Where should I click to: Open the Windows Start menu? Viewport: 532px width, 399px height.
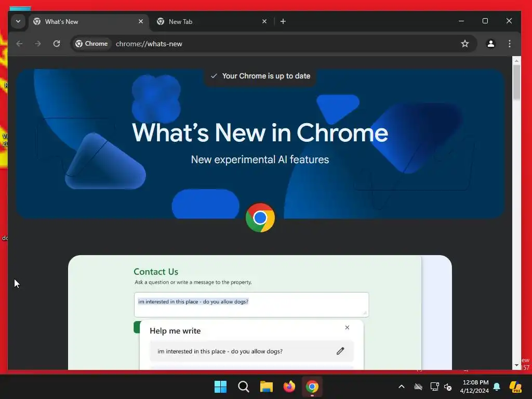pos(220,387)
